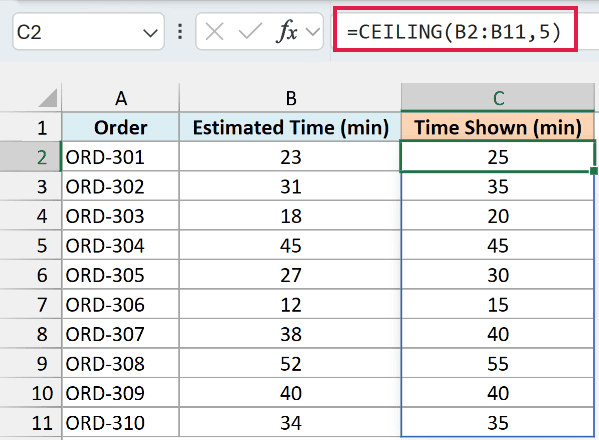Expand the dropdown next to the fx icon
The image size is (599, 440).
[313, 32]
